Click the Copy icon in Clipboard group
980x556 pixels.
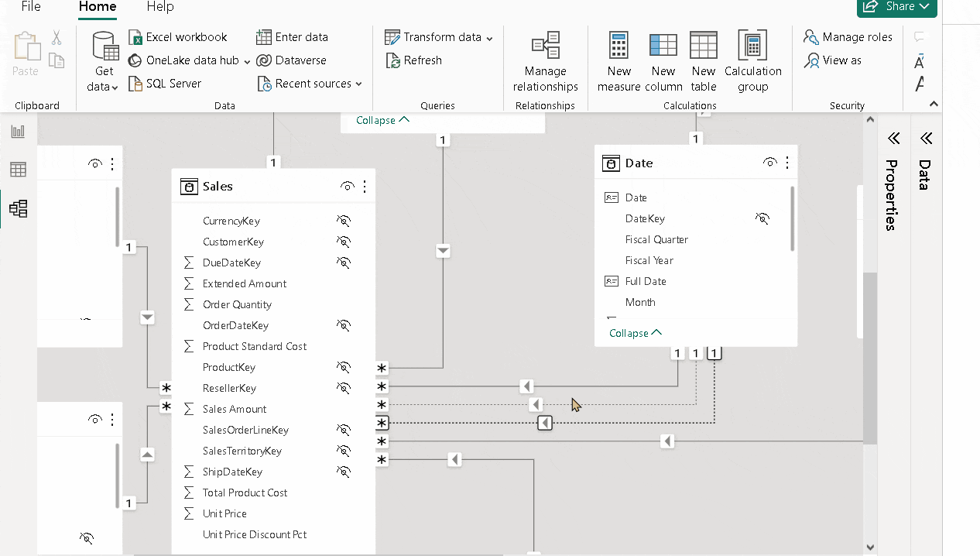point(57,60)
